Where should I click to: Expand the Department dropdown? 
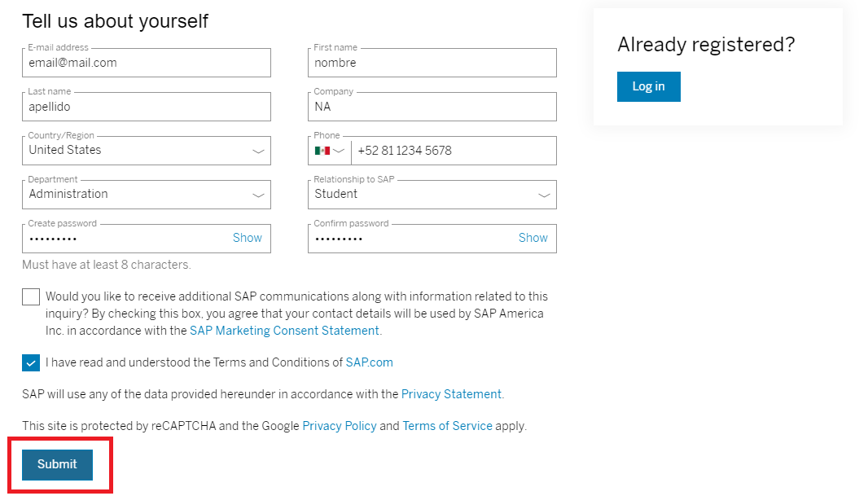pos(147,195)
